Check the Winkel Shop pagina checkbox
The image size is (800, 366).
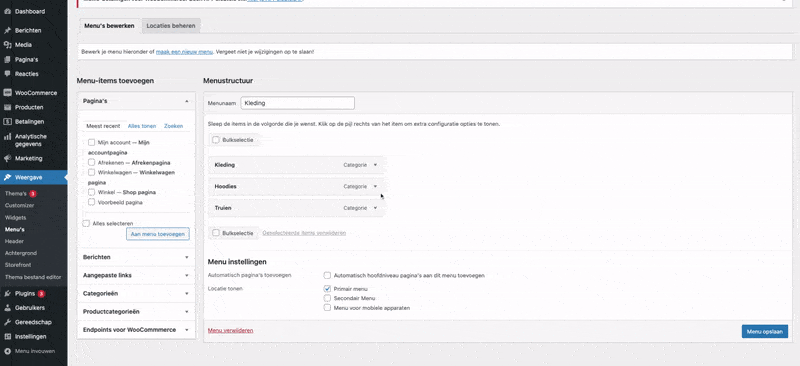point(91,192)
